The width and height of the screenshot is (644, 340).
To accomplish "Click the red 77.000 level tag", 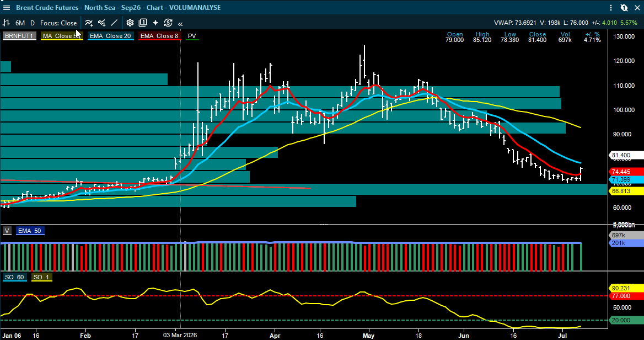I will click(x=626, y=296).
